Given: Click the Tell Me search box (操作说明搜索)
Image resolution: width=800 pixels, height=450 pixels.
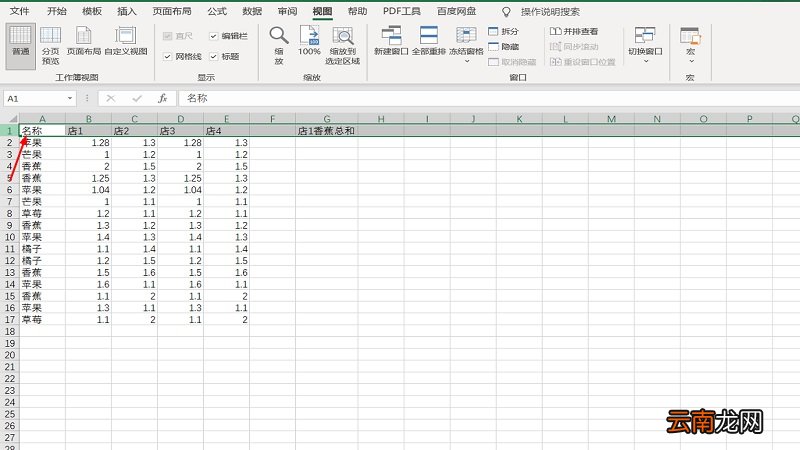Looking at the screenshot, I should pos(550,12).
